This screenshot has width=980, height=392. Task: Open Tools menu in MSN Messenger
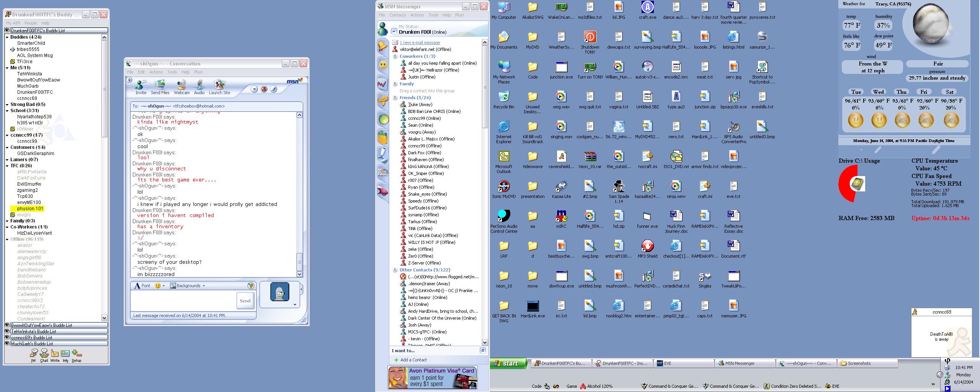[x=433, y=15]
